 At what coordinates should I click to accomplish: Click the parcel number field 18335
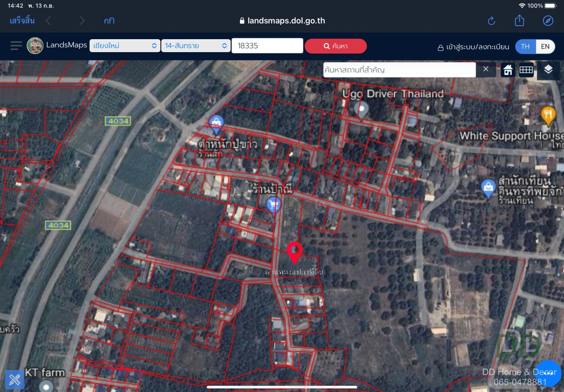[x=267, y=46]
